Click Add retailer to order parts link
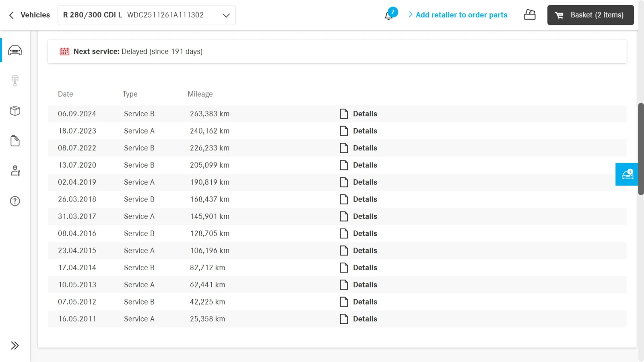The width and height of the screenshot is (644, 362). tap(461, 15)
